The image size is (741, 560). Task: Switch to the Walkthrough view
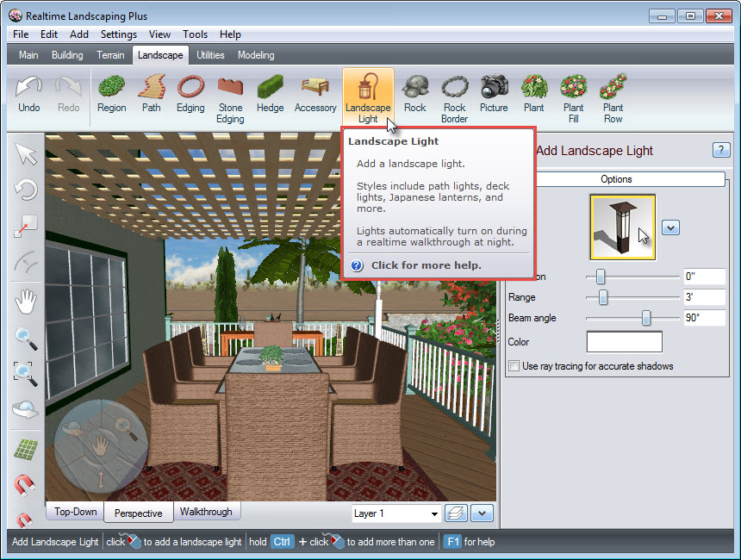(206, 512)
